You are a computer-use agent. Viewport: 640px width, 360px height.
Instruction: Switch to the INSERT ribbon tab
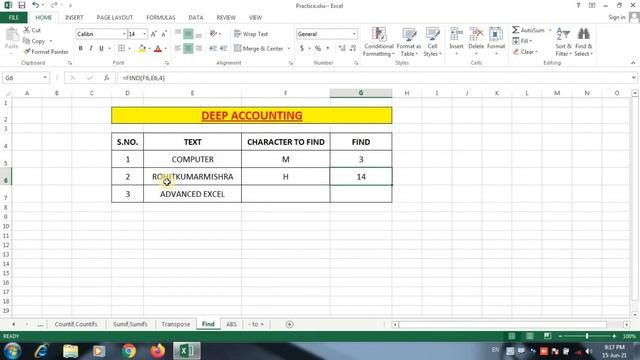point(74,18)
